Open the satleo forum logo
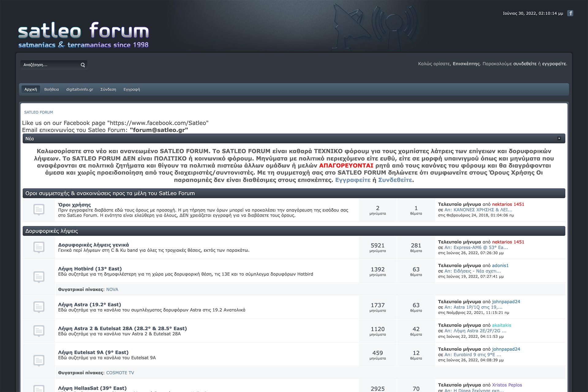The height and width of the screenshot is (392, 588). [x=83, y=35]
